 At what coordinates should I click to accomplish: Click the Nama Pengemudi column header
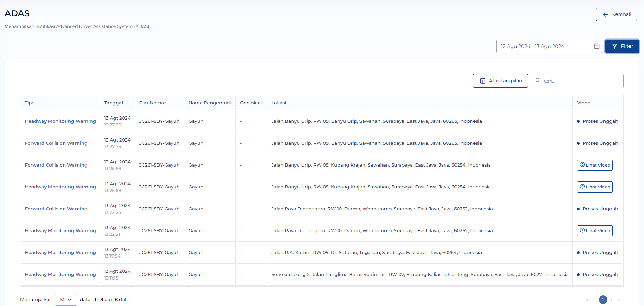tap(210, 103)
